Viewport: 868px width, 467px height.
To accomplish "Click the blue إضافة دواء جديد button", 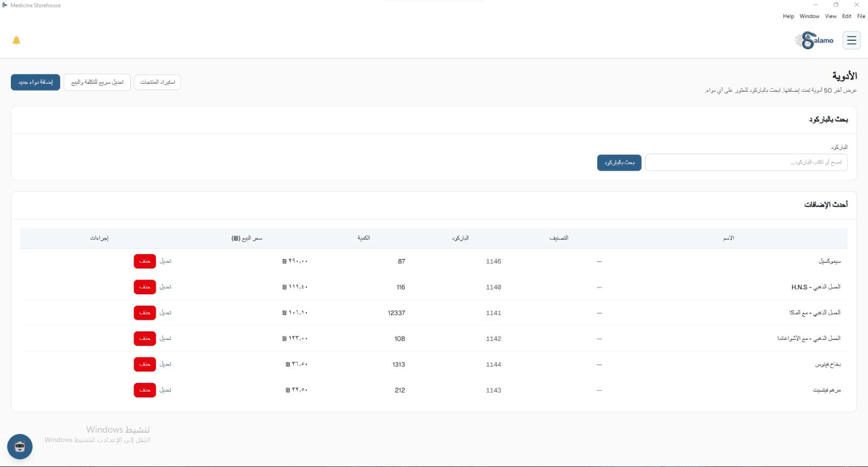I will [35, 82].
